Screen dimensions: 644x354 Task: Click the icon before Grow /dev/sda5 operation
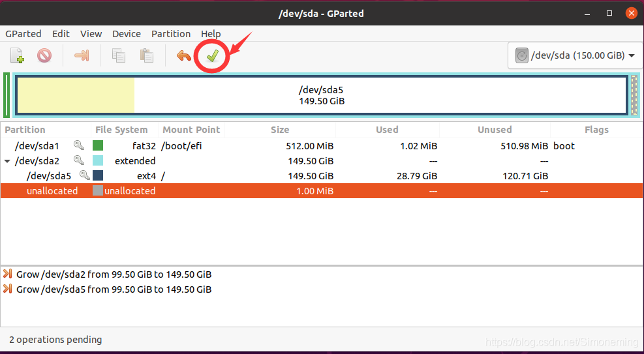click(x=7, y=289)
